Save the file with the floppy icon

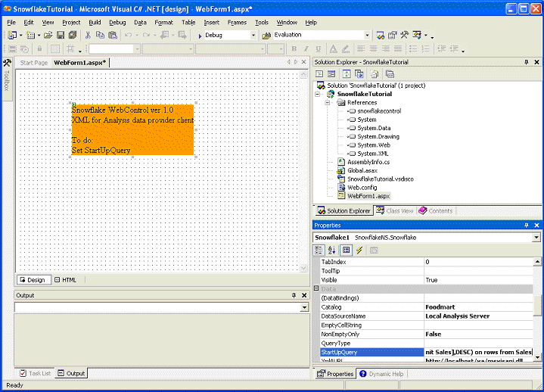click(x=61, y=35)
